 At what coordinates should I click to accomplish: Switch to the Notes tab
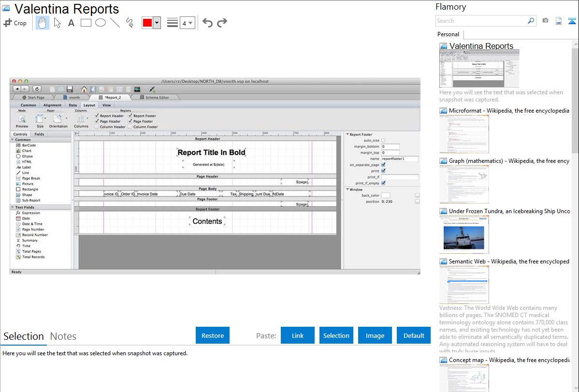[x=63, y=336]
